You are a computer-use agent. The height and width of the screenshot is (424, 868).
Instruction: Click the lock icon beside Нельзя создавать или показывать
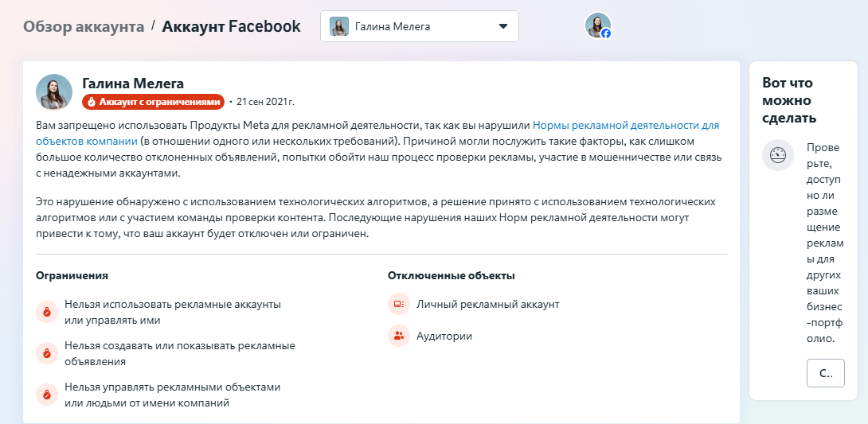[x=47, y=353]
